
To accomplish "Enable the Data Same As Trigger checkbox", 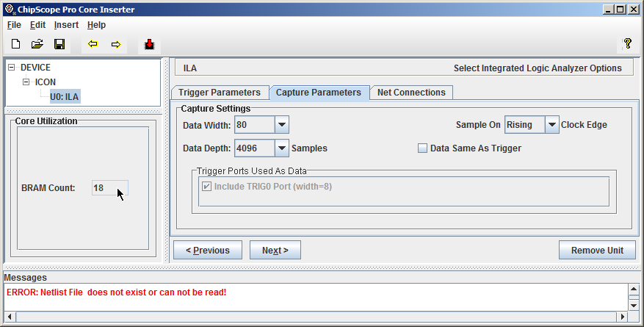I will click(423, 148).
